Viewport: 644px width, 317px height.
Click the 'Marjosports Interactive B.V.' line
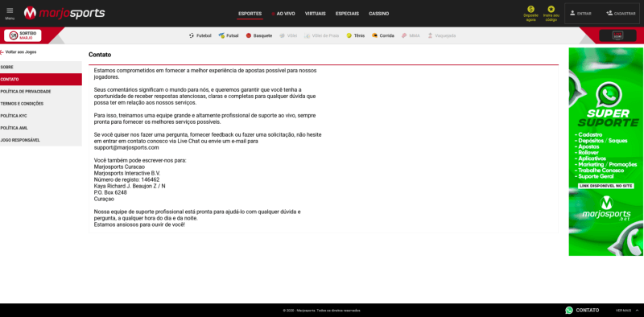coord(127,173)
